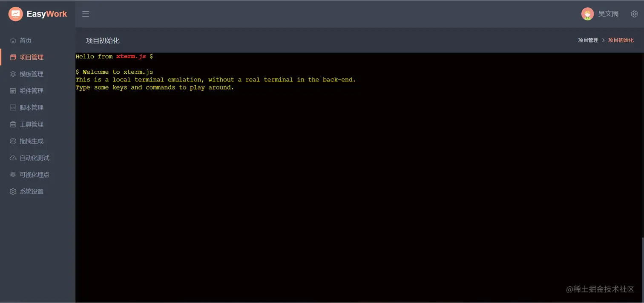
Task: Click the 首页 home icon
Action: point(13,40)
